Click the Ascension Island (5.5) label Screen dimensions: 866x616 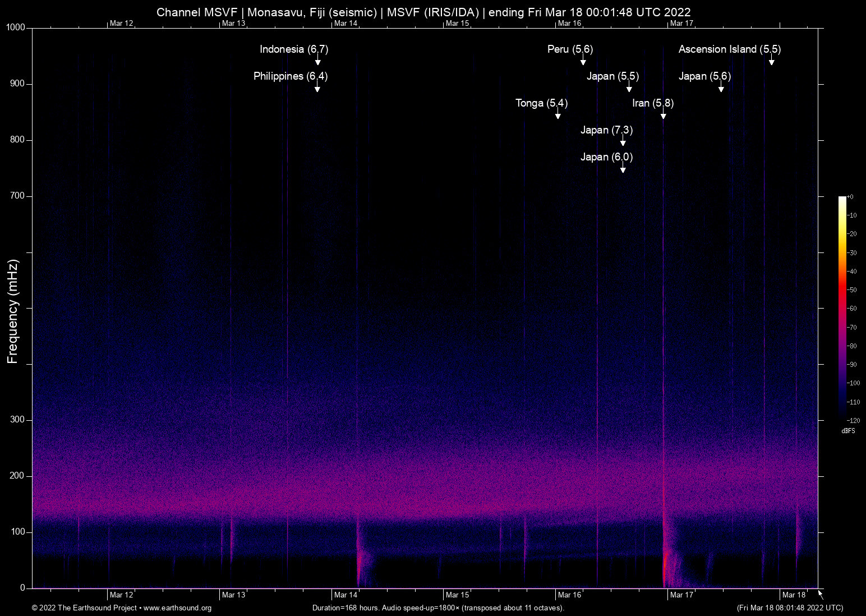point(729,49)
